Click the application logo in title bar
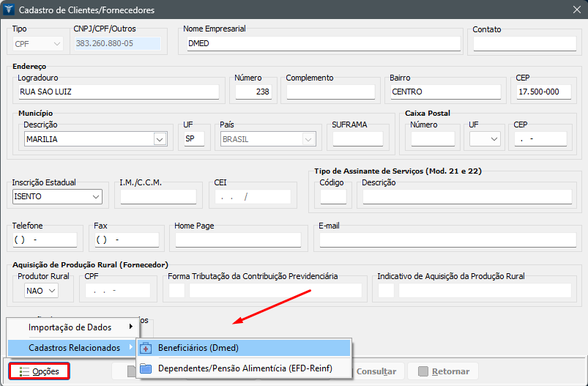Image resolution: width=588 pixels, height=386 pixels. (9, 10)
